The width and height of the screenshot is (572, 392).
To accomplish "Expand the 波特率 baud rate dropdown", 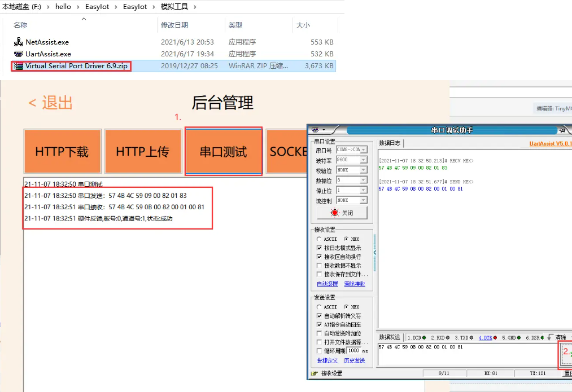I will pyautogui.click(x=364, y=160).
